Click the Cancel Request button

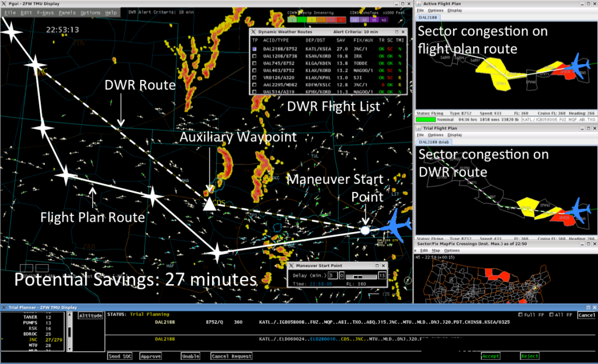[231, 356]
